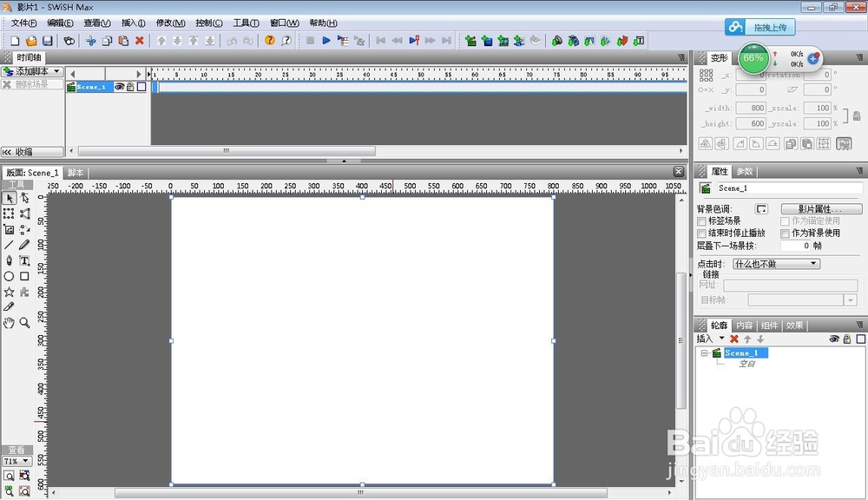The width and height of the screenshot is (868, 500).
Task: Toggle Scene_1 outline square in timeline
Action: coord(141,87)
